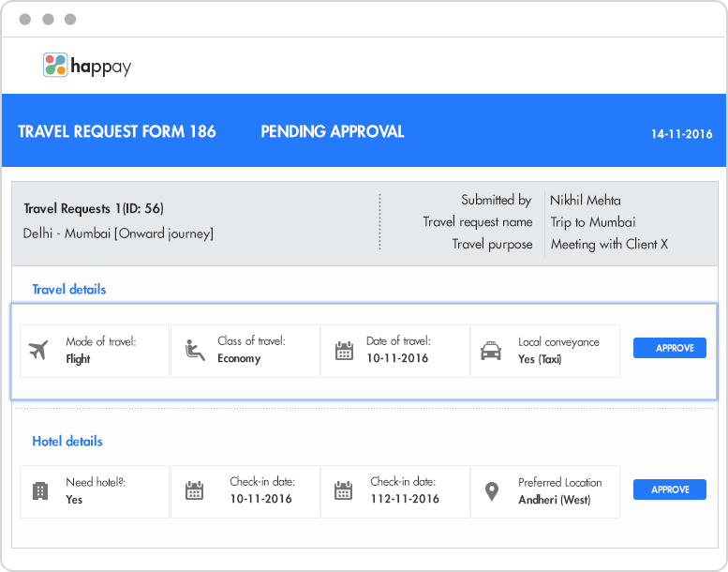The height and width of the screenshot is (572, 728).
Task: Click the Date of travel: label
Action: (x=399, y=341)
